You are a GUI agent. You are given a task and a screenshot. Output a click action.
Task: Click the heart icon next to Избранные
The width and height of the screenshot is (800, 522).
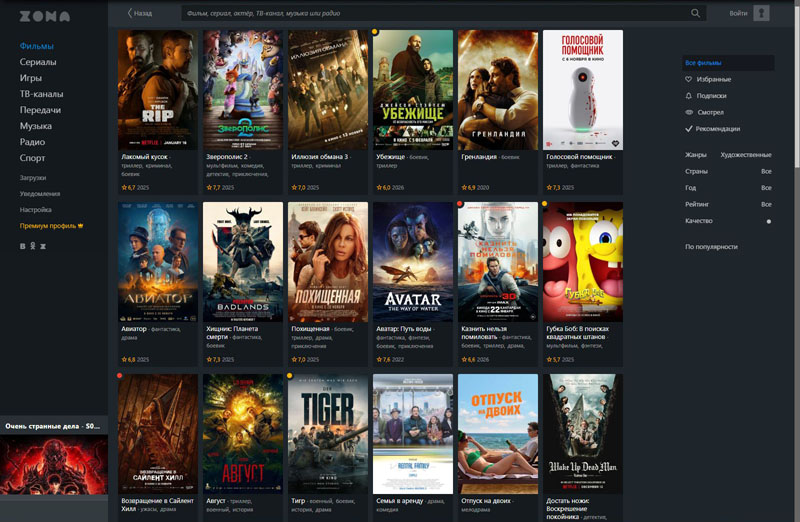(x=688, y=79)
